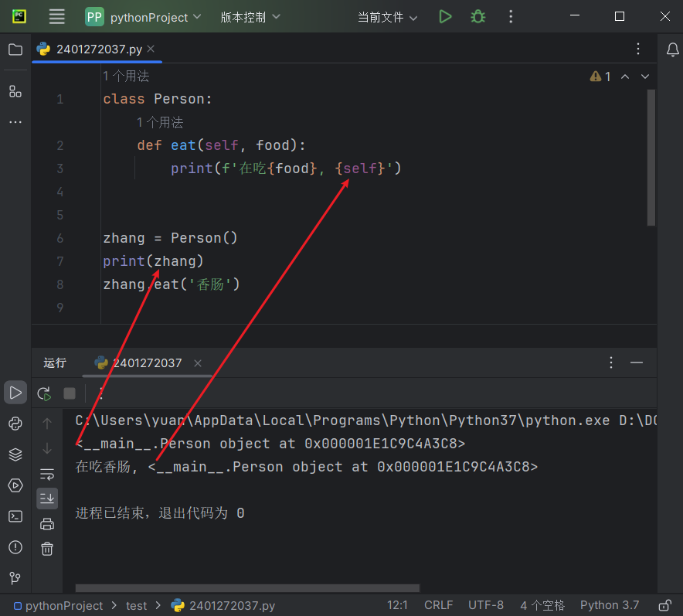Rerun the script with rerun icon
Viewport: 683px width, 616px height.
[x=44, y=394]
